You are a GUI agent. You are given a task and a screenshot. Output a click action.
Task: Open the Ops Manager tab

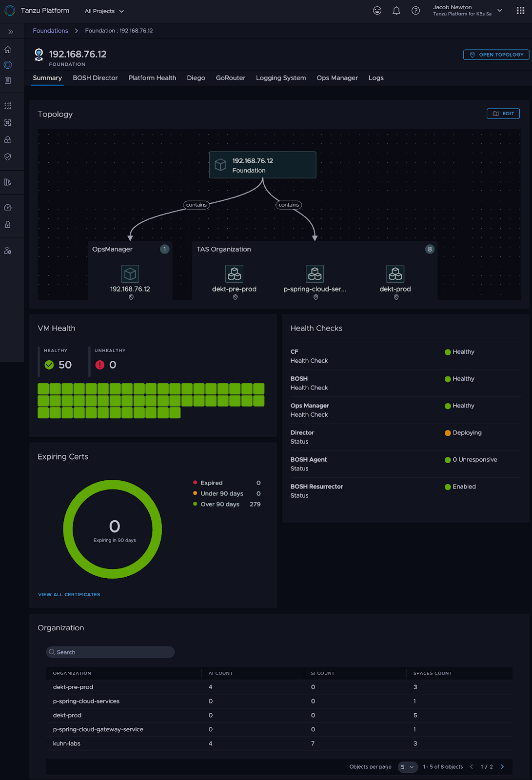pyautogui.click(x=337, y=78)
